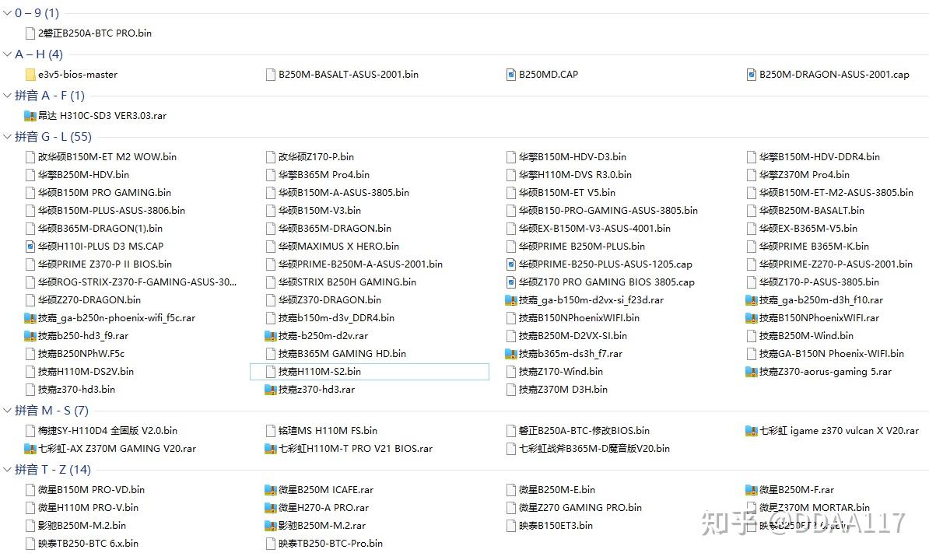The height and width of the screenshot is (560, 929).
Task: Click the 昂达 H310C-SD3 VER3.03.rar archive icon
Action: click(x=29, y=115)
